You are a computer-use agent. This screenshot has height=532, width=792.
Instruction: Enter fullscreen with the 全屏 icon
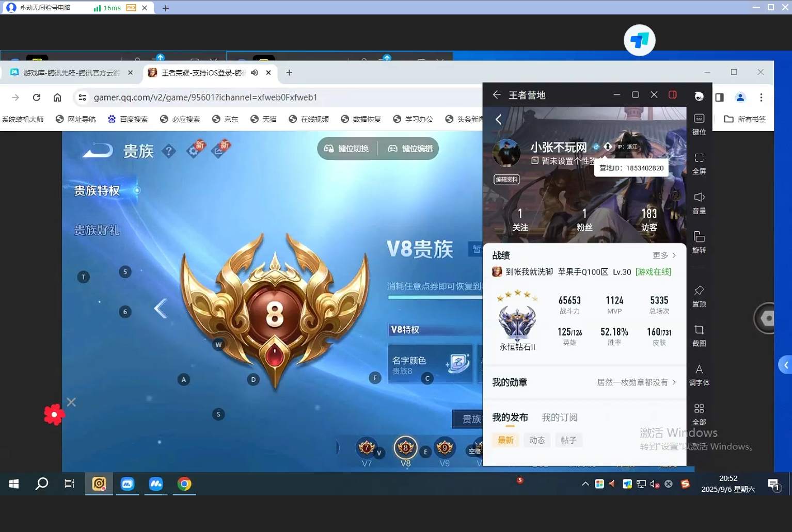tap(699, 164)
